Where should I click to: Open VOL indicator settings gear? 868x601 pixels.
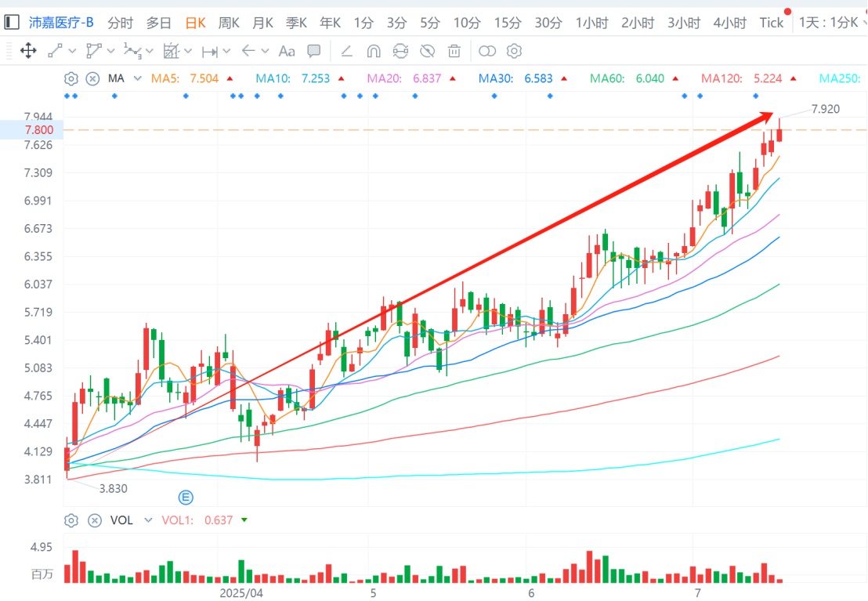pos(71,520)
